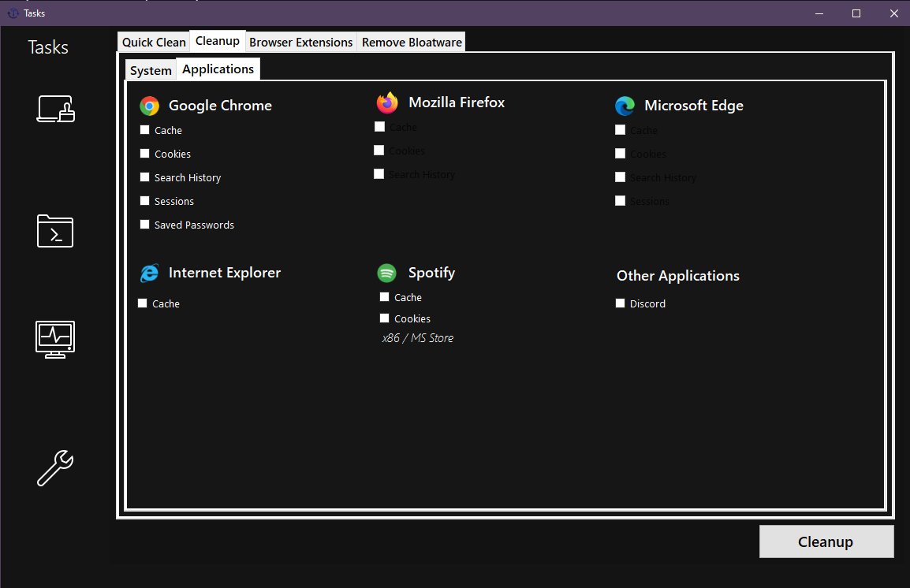Screen dimensions: 910x588
Task: Check Chrome Saved Passwords option
Action: coord(144,225)
